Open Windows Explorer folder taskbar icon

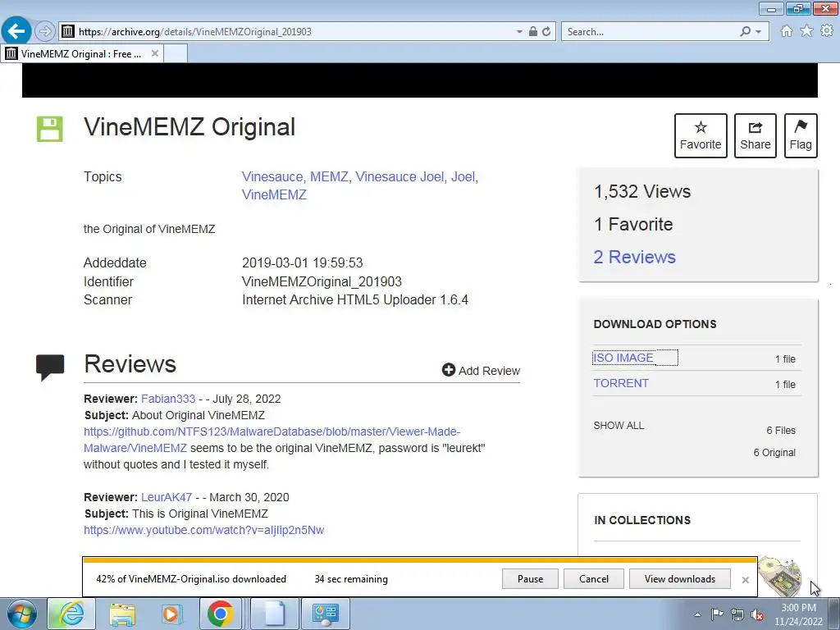point(121,614)
